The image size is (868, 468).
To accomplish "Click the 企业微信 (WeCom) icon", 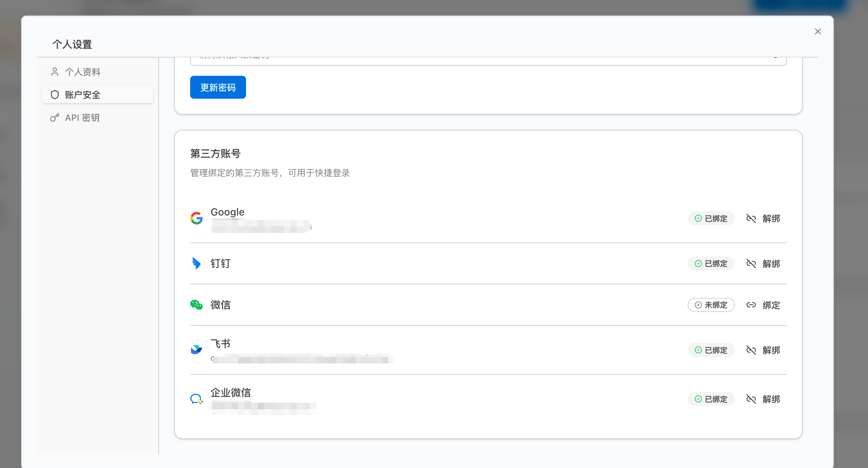I will (x=196, y=399).
